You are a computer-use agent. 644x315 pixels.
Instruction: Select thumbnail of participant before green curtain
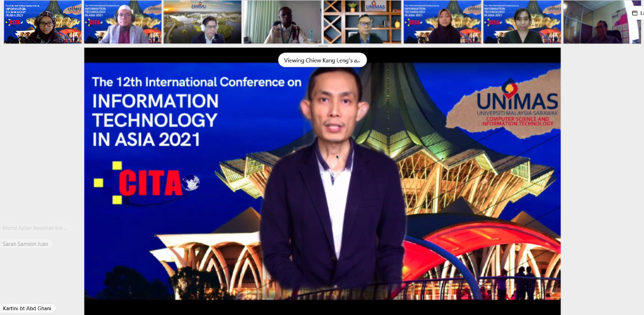[283, 22]
